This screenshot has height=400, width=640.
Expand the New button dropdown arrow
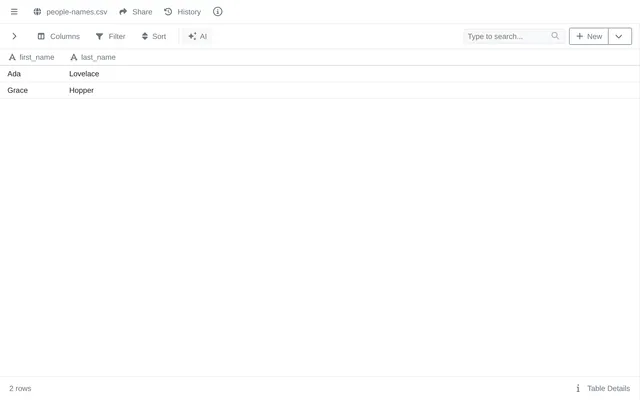coord(620,36)
